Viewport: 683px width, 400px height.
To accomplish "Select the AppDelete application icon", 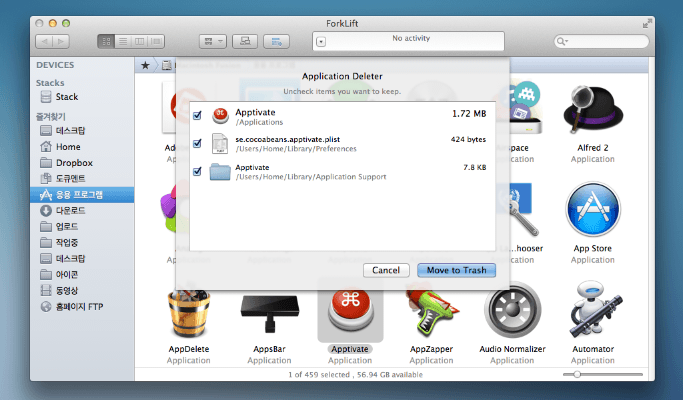I will [x=189, y=312].
